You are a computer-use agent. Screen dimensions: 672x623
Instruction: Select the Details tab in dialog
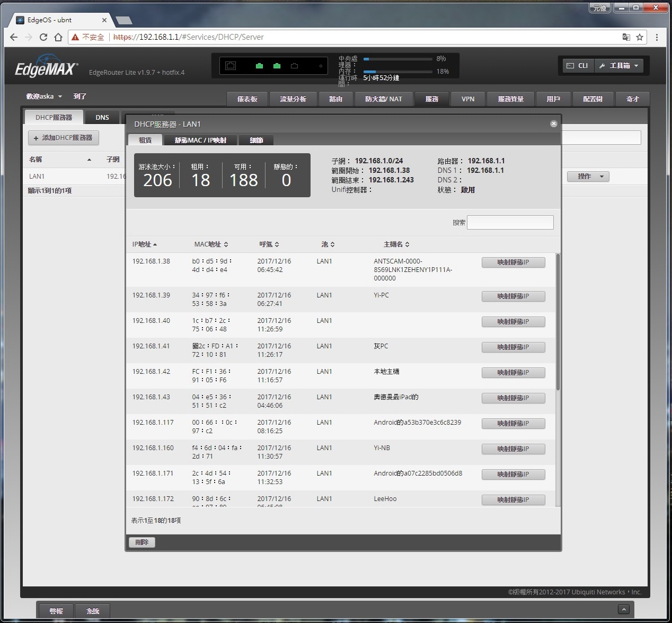click(257, 140)
